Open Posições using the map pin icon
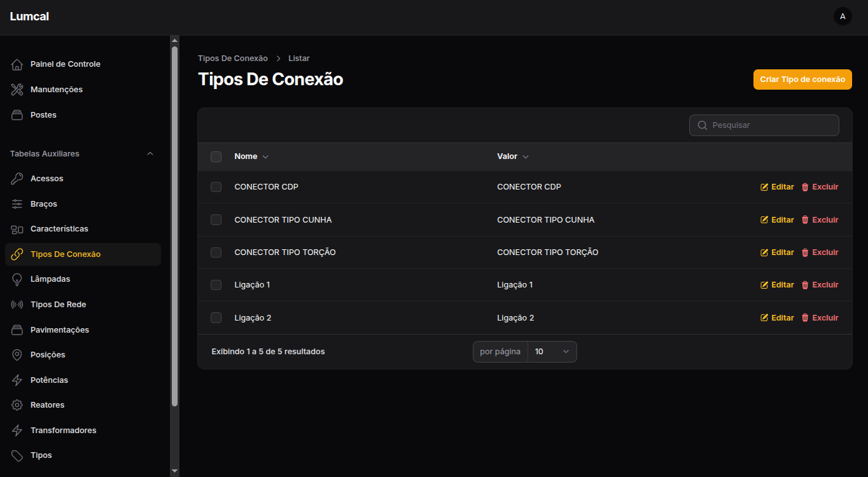The image size is (868, 477). (17, 355)
